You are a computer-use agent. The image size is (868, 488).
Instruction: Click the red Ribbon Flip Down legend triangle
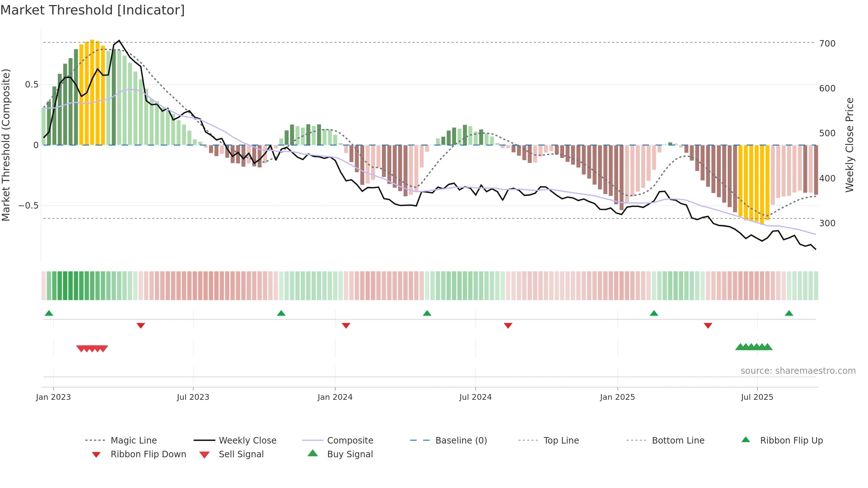96,455
